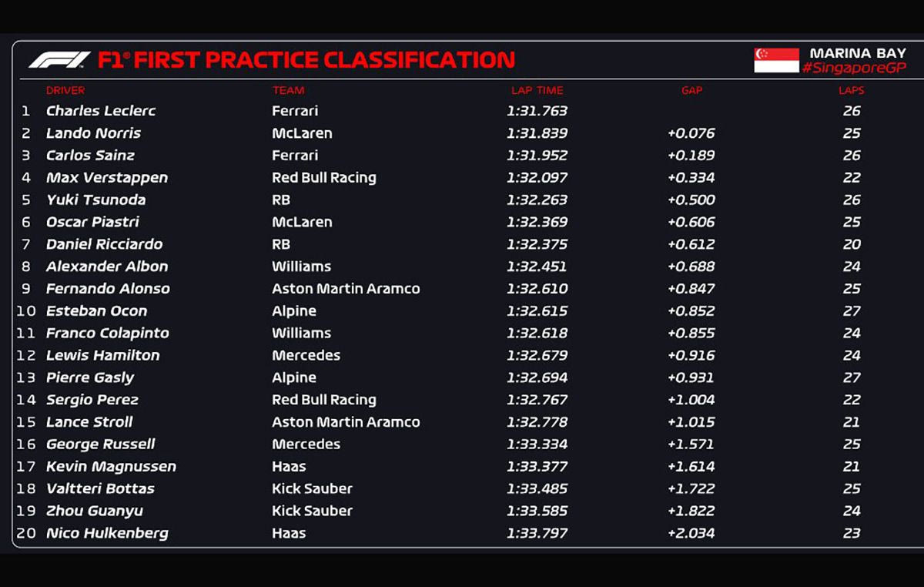Click the GAP column header
The width and height of the screenshot is (924, 587).
691,90
